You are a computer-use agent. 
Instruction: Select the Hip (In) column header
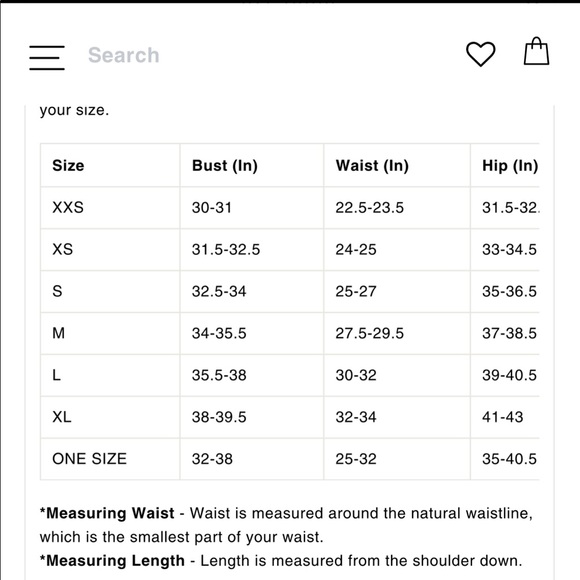coord(510,165)
